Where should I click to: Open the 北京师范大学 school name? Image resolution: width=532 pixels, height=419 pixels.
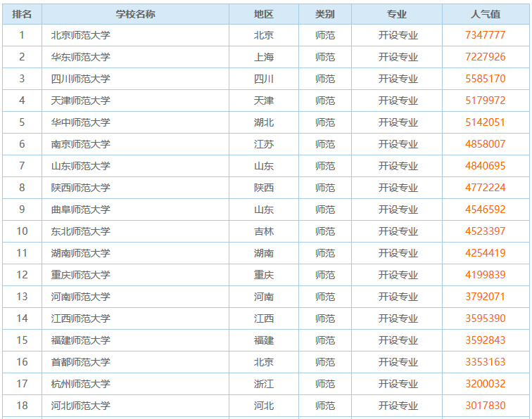coord(81,35)
